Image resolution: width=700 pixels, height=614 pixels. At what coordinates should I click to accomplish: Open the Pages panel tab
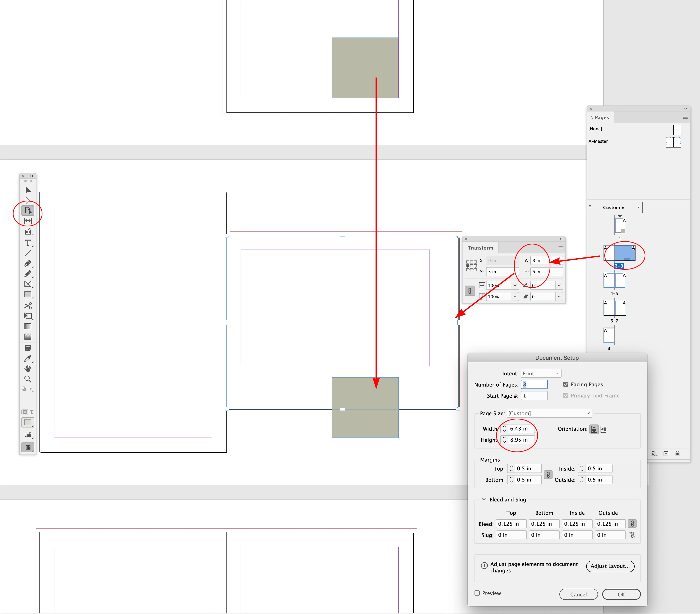[x=601, y=117]
